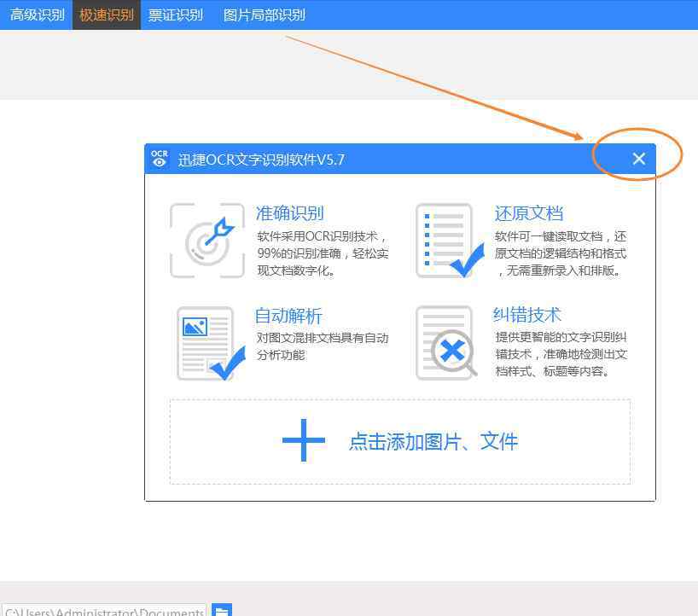Screen dimensions: 698x616
Task: Click the dialog title 迅捷OCR文字识别软件V5.7
Action: (261, 160)
